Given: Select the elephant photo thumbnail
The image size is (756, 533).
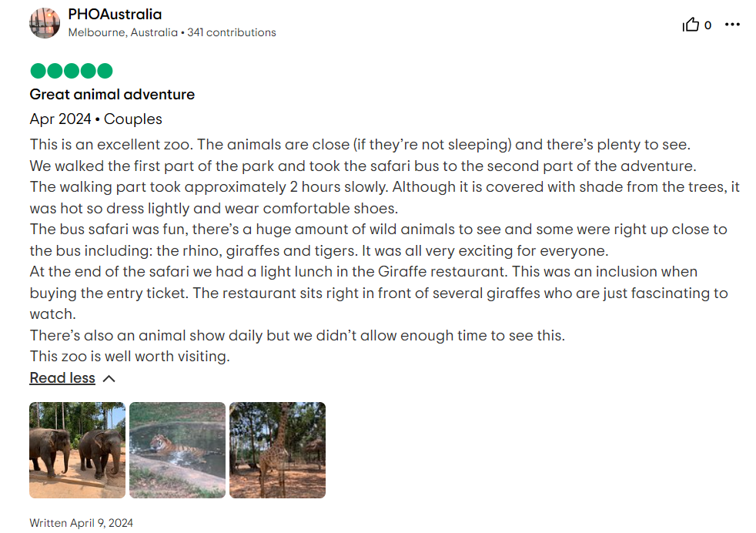Looking at the screenshot, I should (76, 449).
